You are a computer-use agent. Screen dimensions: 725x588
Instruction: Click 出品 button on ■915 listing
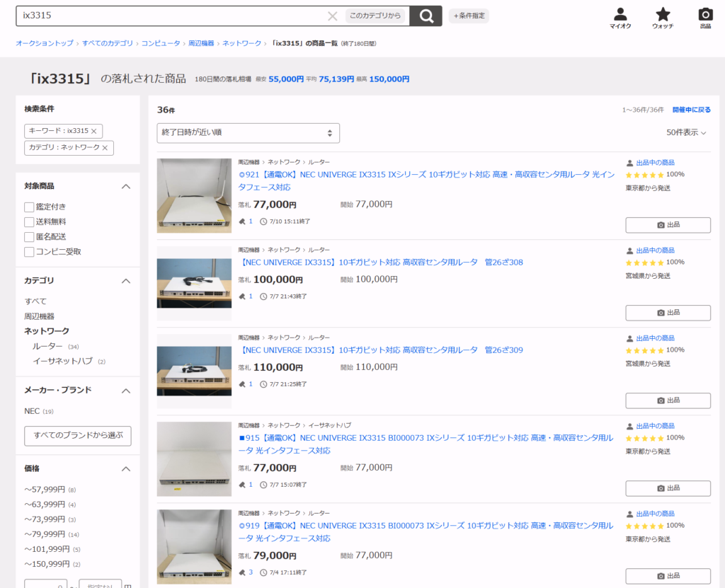pyautogui.click(x=668, y=489)
